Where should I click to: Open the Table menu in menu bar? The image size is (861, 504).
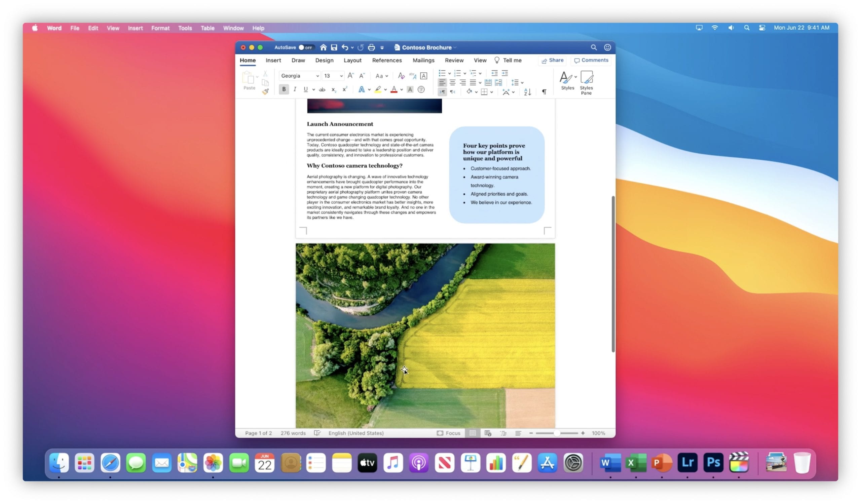click(208, 28)
